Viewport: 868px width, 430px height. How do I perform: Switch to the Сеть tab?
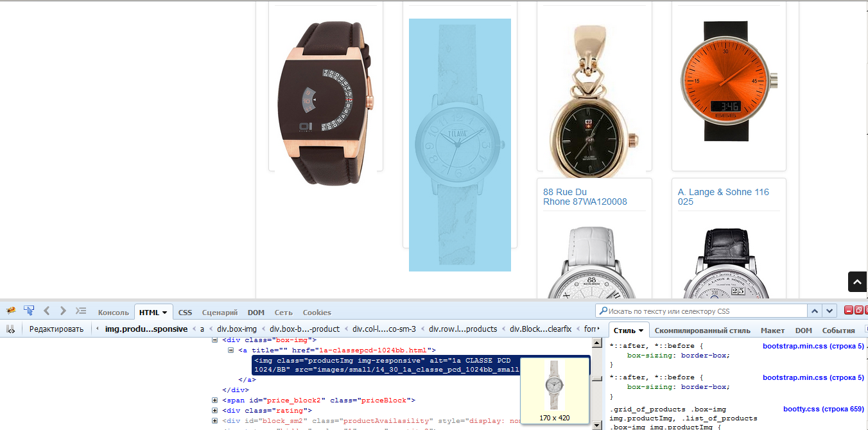pyautogui.click(x=284, y=313)
